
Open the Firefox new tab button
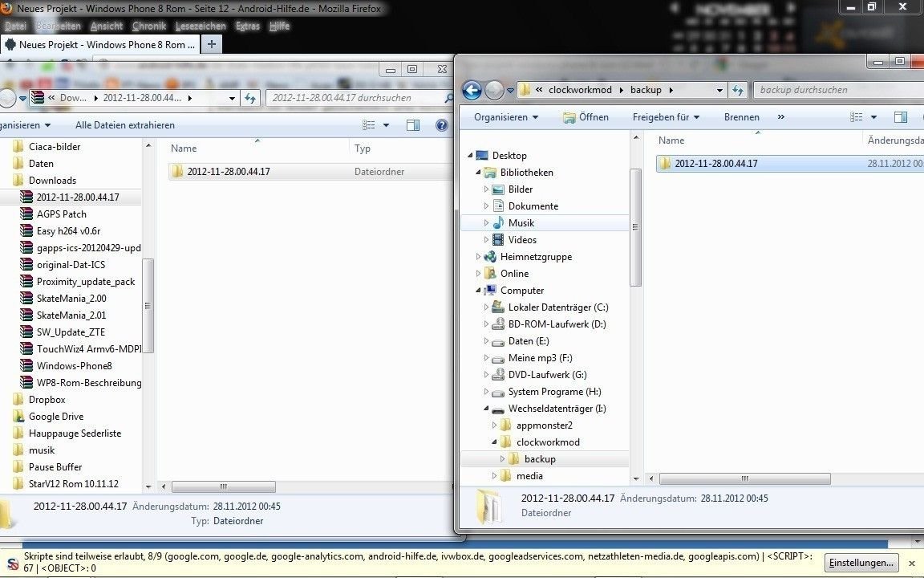pos(212,44)
